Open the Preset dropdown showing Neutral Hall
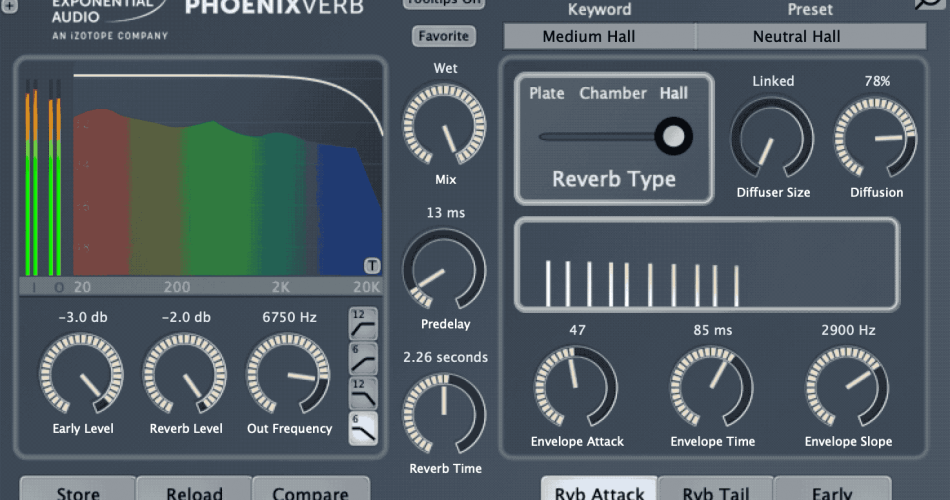This screenshot has width=950, height=500. [x=811, y=36]
